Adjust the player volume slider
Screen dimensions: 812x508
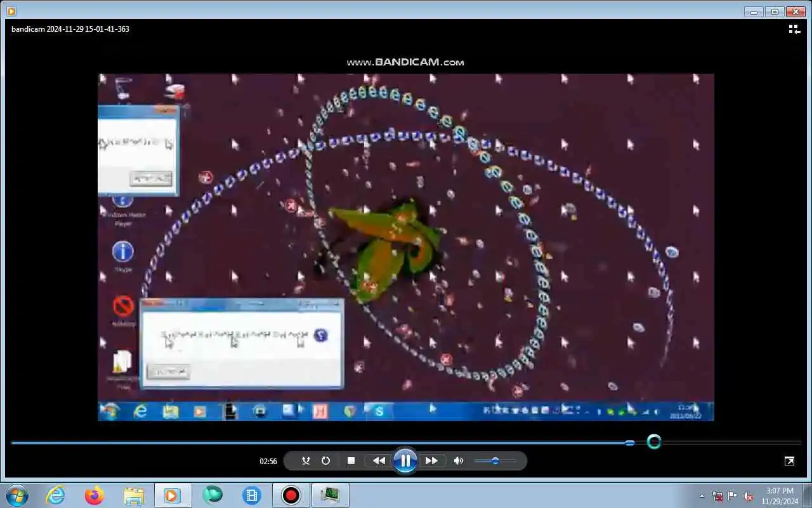pos(495,461)
